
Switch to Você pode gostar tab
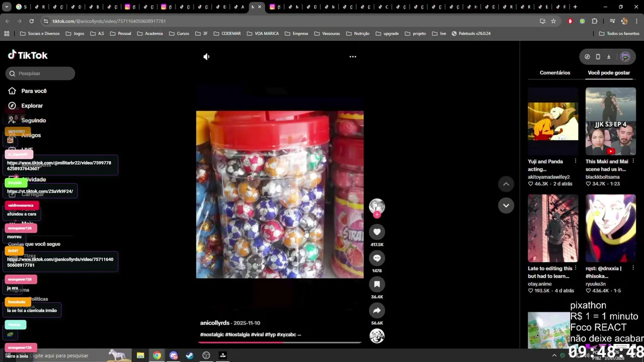(609, 73)
